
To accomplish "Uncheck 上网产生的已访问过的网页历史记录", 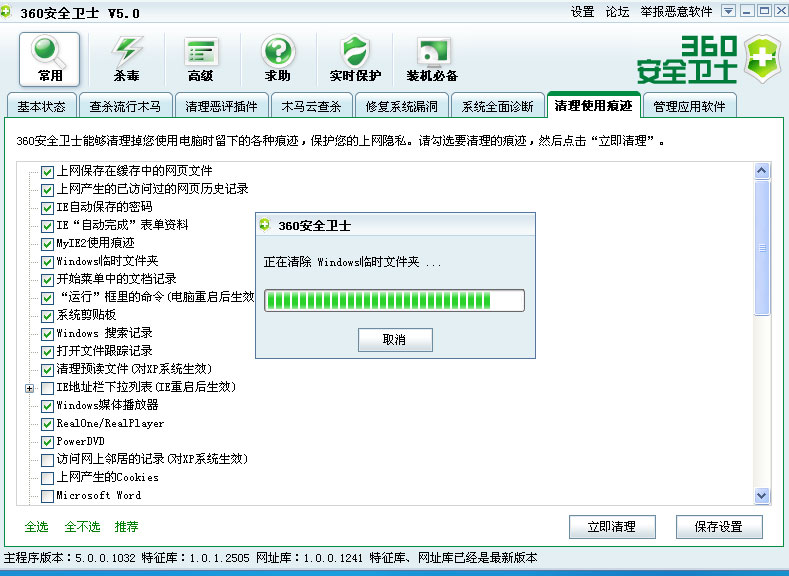I will tap(47, 190).
